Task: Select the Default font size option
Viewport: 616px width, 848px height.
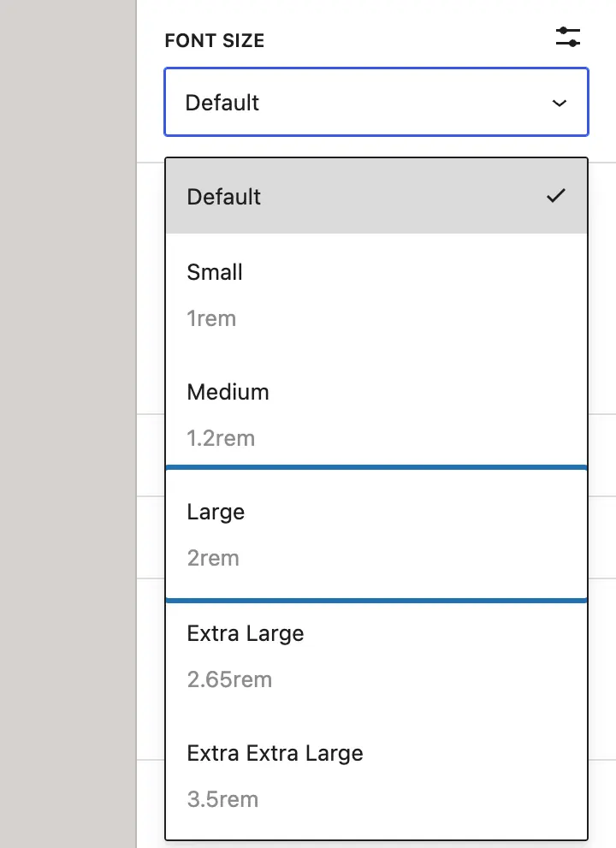Action: click(376, 196)
